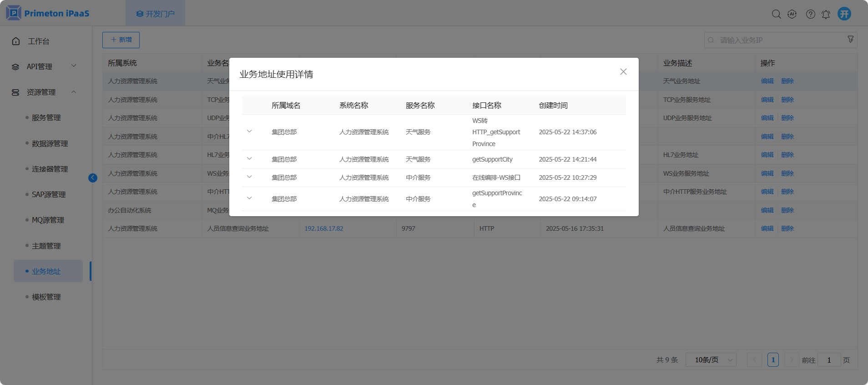Click the 请输入业务IP search field
Viewport: 868px width, 385px height.
778,40
